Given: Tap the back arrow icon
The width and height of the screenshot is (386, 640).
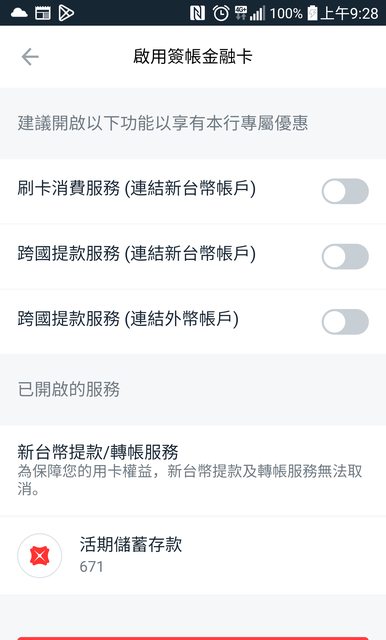Looking at the screenshot, I should tap(30, 57).
